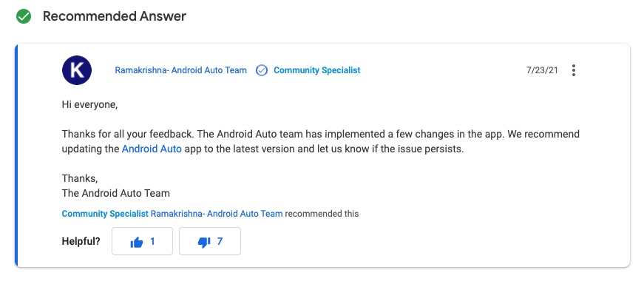
Task: Click the Helpful? label
Action: pos(81,241)
